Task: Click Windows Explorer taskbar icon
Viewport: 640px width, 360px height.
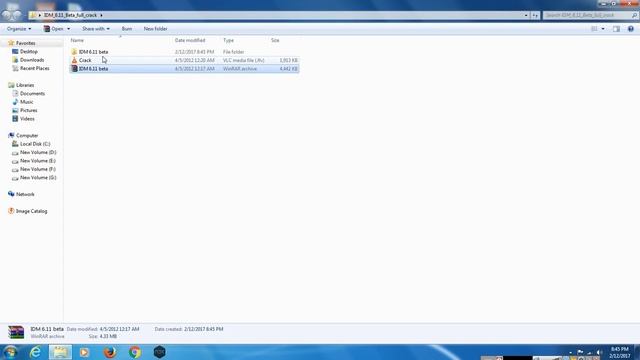Action: 60,352
